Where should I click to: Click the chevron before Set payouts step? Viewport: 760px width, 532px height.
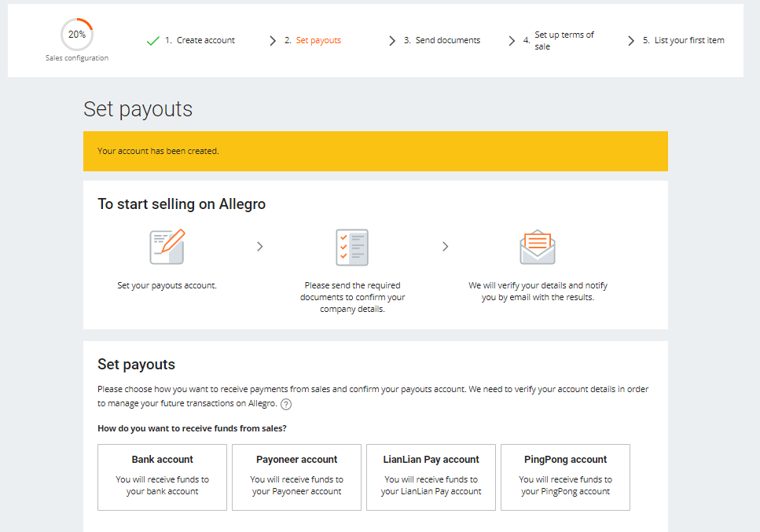pos(273,41)
